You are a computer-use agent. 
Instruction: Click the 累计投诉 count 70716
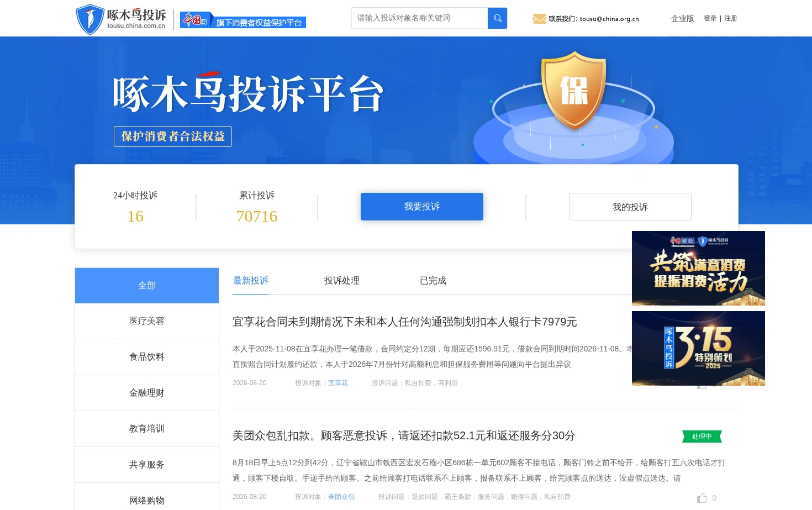tap(257, 216)
